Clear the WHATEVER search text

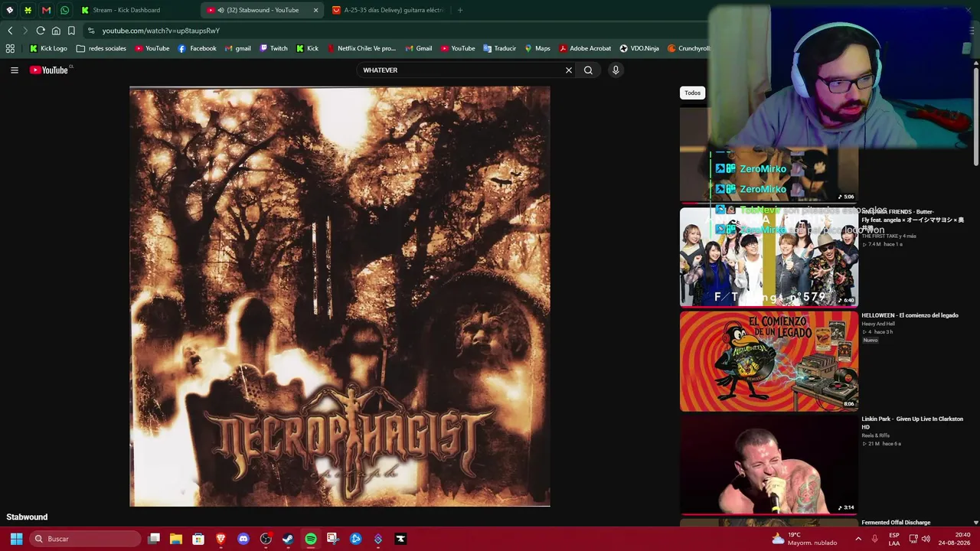[569, 70]
